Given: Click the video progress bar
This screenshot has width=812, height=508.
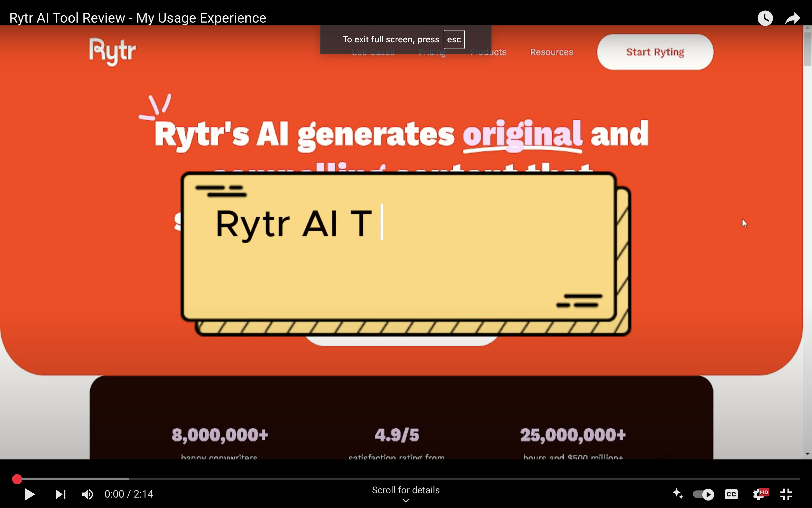Looking at the screenshot, I should click(x=406, y=479).
